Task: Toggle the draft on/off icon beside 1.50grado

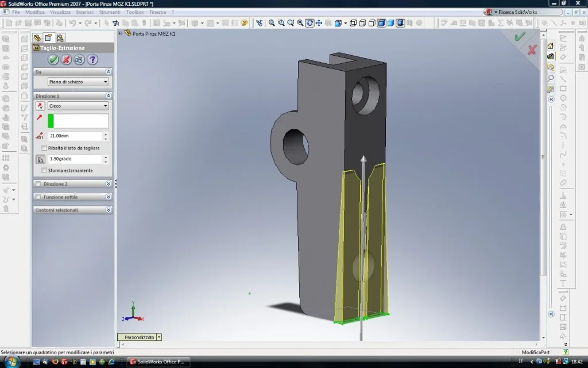Action: click(x=40, y=159)
